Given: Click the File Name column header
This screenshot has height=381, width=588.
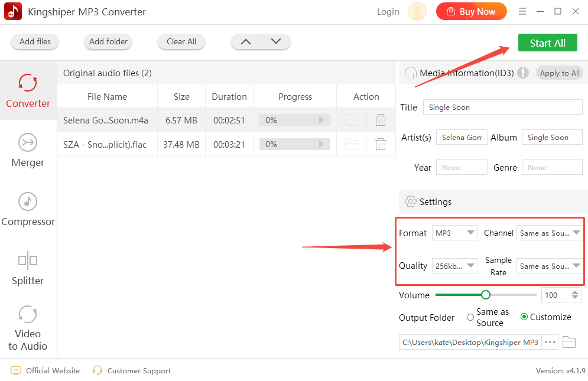Looking at the screenshot, I should [107, 97].
